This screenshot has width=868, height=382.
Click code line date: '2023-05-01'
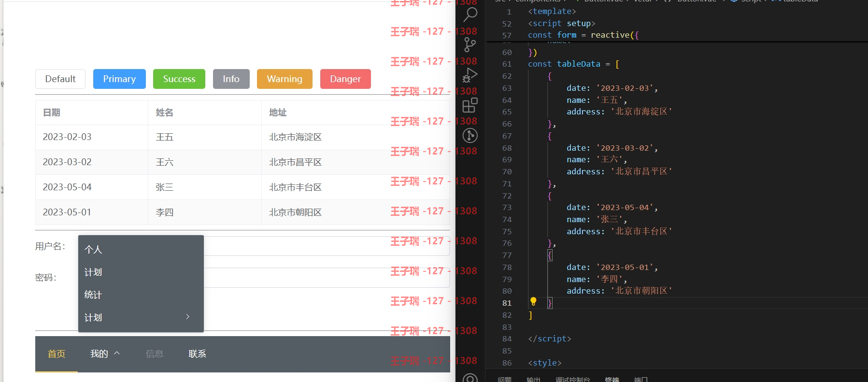pos(612,267)
